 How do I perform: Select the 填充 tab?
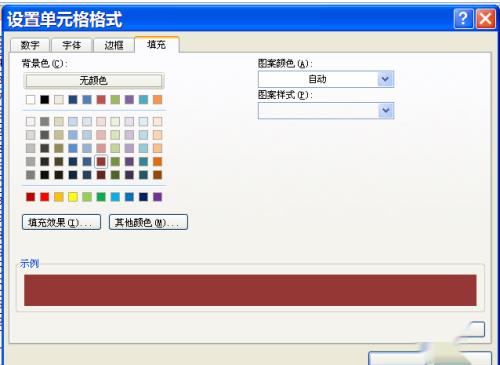point(157,45)
